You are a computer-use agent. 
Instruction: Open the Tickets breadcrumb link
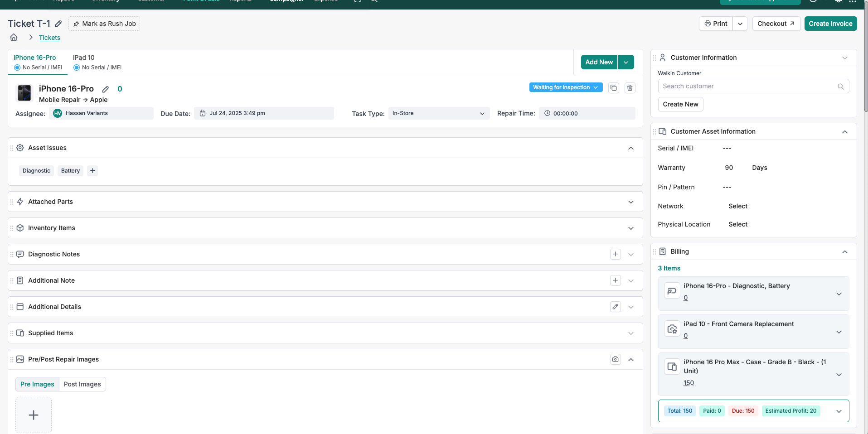coord(49,38)
